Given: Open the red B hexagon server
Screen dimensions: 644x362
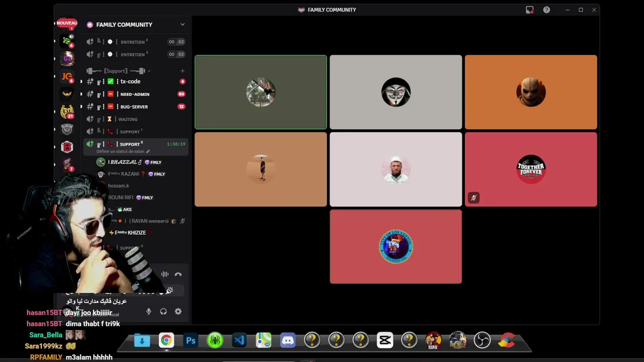Looking at the screenshot, I should (x=67, y=147).
